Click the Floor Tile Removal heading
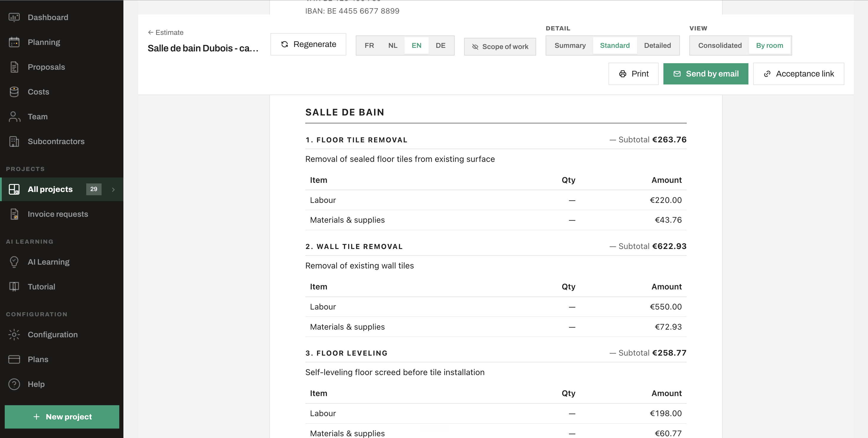868x438 pixels. click(x=357, y=140)
